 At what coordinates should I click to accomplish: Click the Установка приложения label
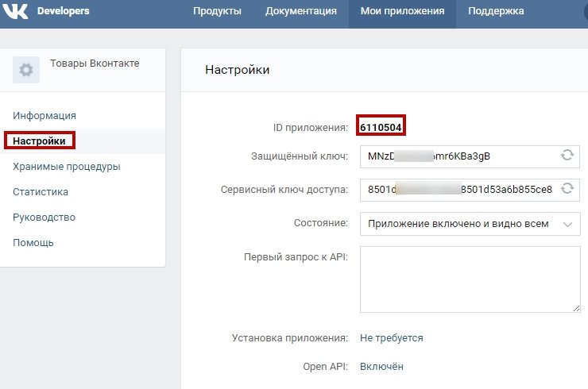[290, 338]
